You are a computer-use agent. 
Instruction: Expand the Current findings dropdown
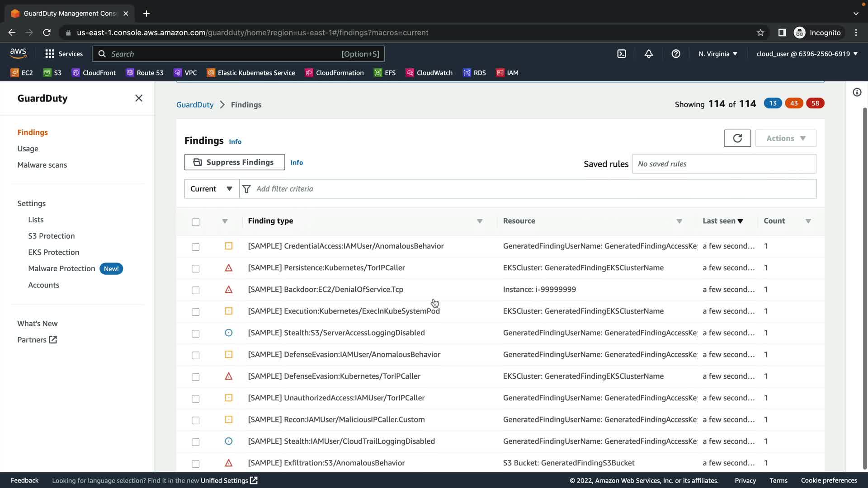pos(212,189)
